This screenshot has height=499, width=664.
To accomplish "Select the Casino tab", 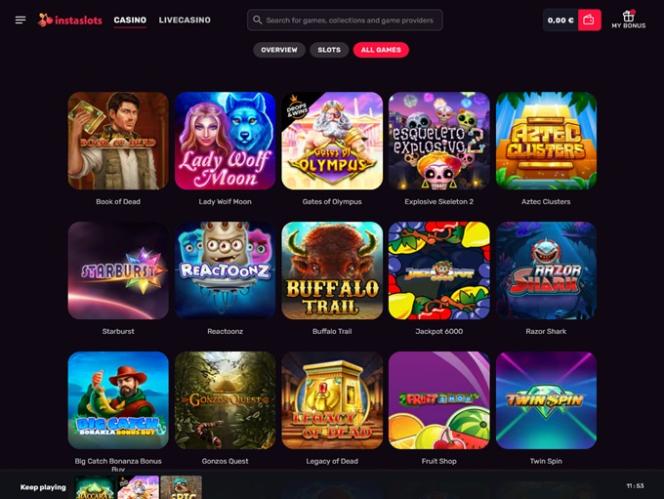I will (130, 20).
